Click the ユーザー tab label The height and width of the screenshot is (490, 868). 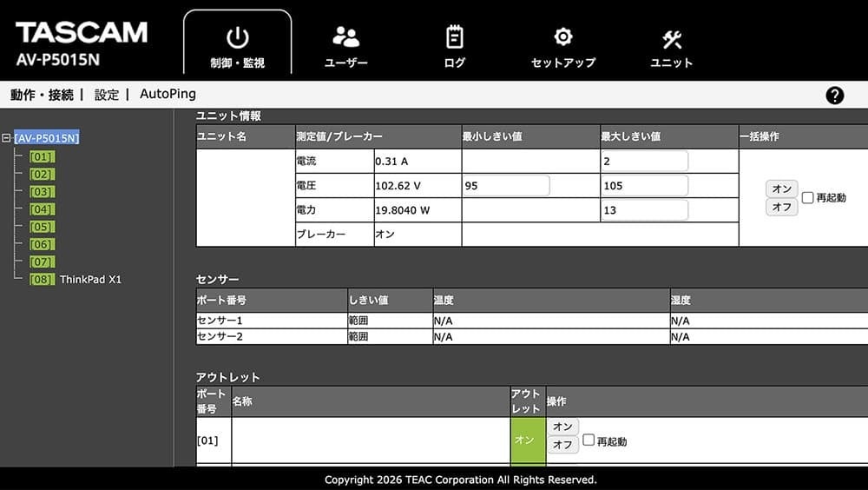[346, 63]
